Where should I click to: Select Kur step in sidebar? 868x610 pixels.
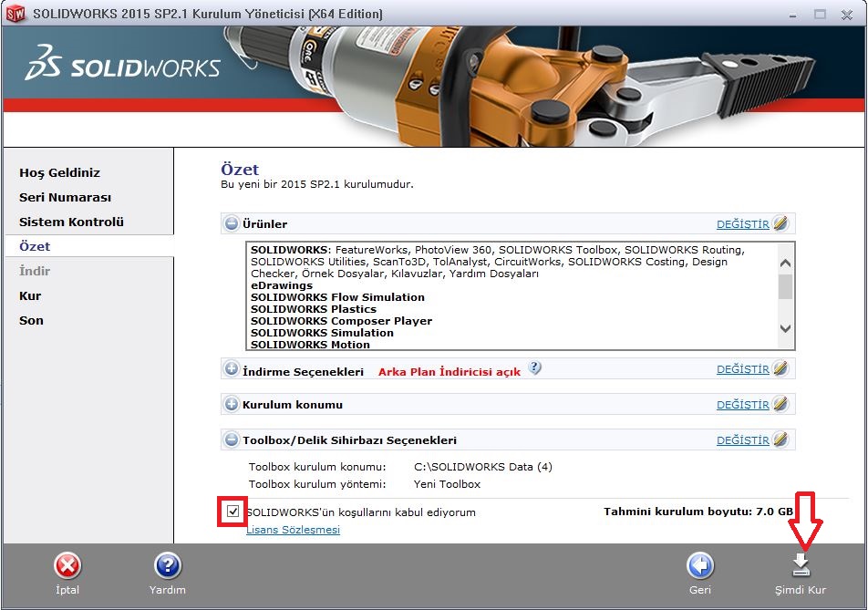click(30, 295)
